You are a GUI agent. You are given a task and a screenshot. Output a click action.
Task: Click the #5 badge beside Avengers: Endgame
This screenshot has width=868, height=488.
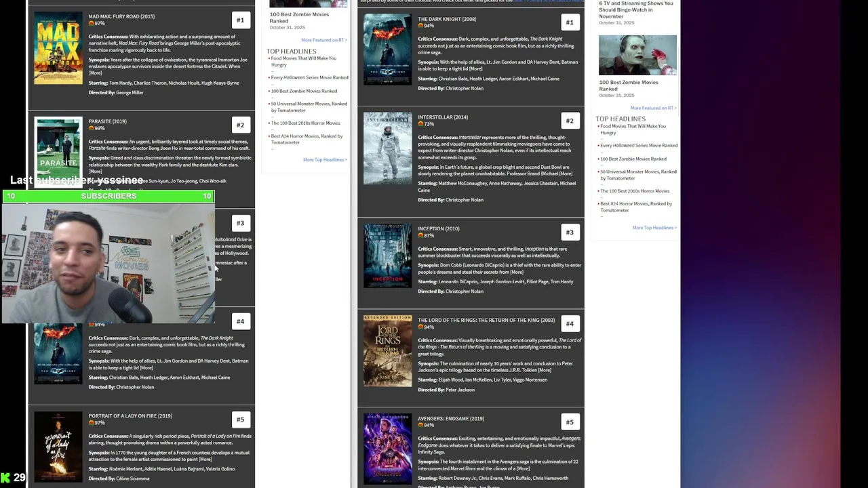coord(570,422)
